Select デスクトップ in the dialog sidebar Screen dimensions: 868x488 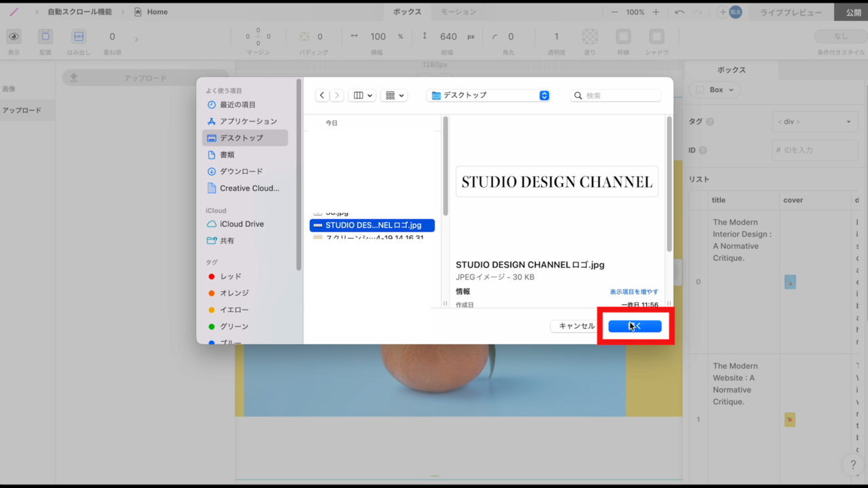[x=245, y=138]
